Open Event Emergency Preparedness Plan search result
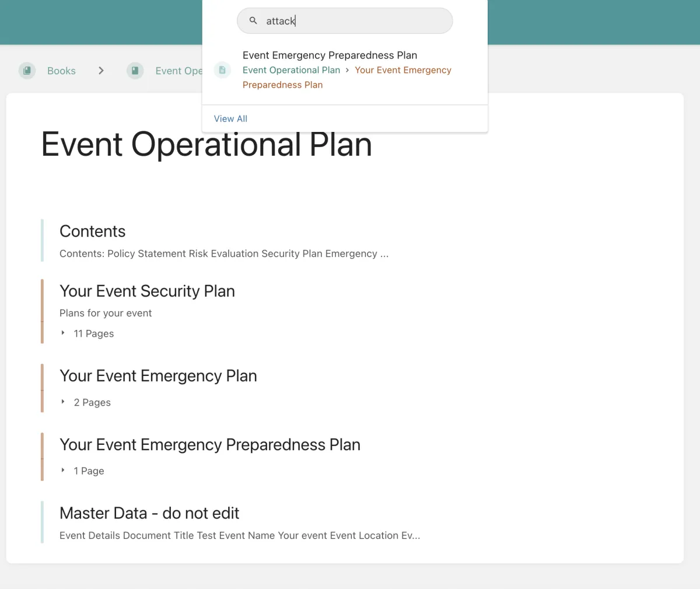The width and height of the screenshot is (700, 589). point(330,55)
